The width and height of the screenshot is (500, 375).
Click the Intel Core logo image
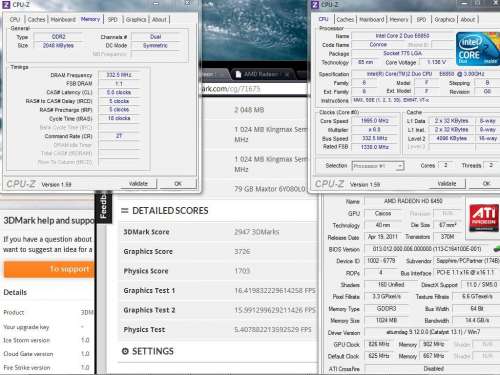click(478, 48)
